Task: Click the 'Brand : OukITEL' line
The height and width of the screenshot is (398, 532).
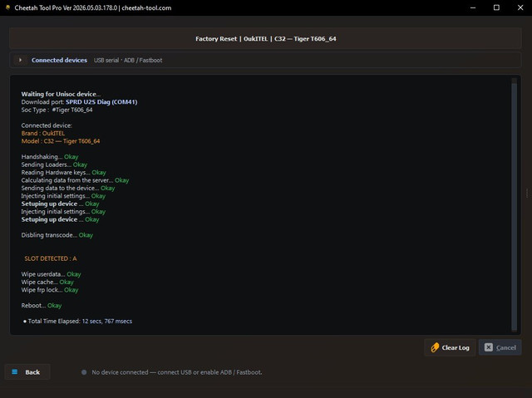Action: pos(43,133)
